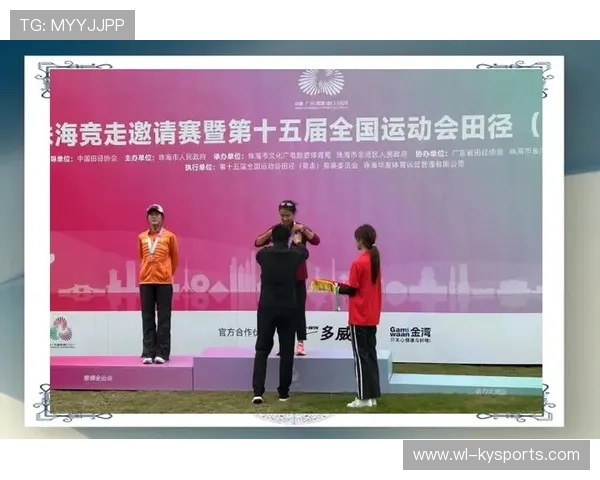Open the www.wl-kysports.com link

pos(496,455)
